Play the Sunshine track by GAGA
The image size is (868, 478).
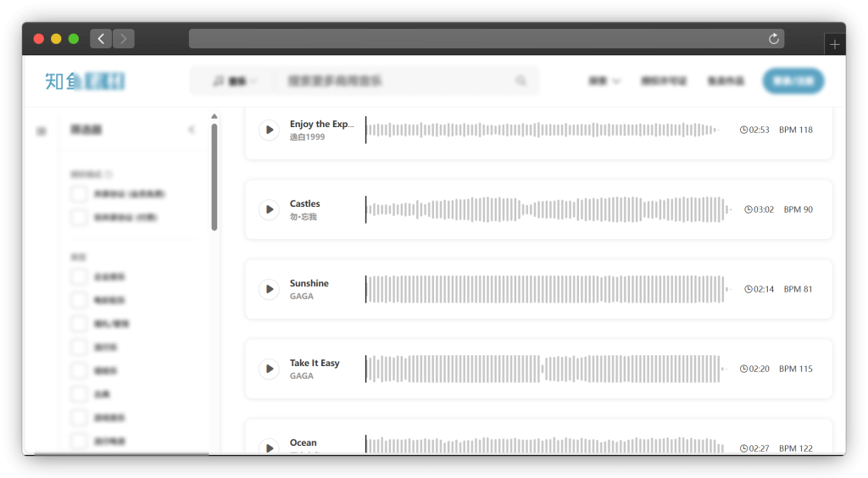pos(269,289)
